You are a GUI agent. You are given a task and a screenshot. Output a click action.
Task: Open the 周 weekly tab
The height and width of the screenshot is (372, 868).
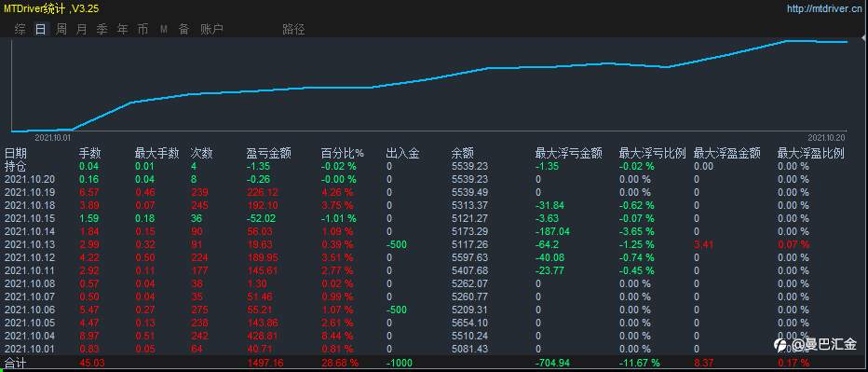(61, 30)
